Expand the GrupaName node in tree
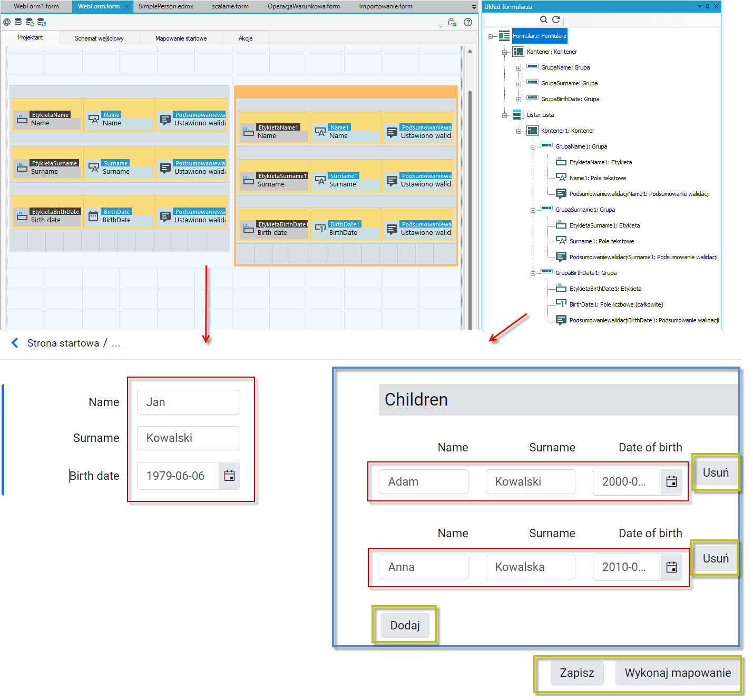 519,68
